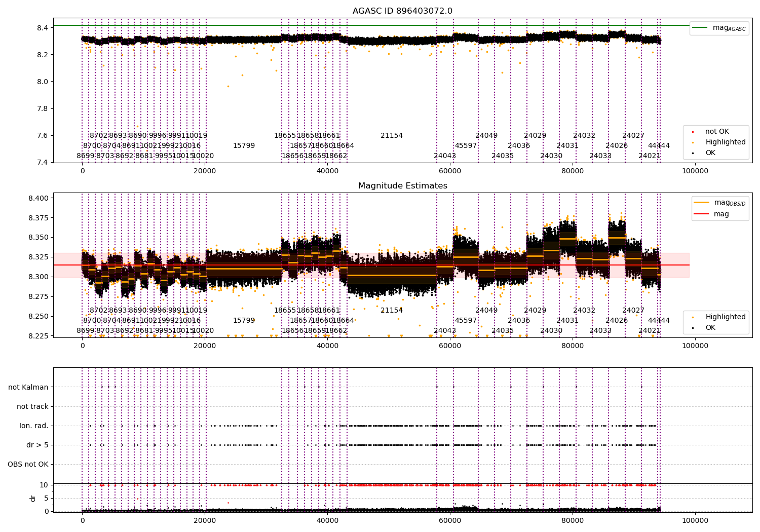This screenshot has height=532, width=760.
Task: Click obsid label 24029 in the top plot
Action: (x=535, y=136)
